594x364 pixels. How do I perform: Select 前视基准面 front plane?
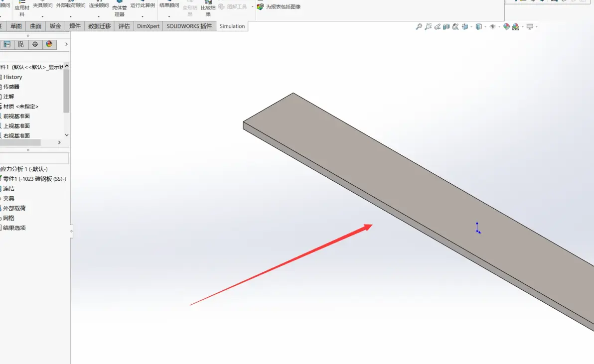(16, 116)
